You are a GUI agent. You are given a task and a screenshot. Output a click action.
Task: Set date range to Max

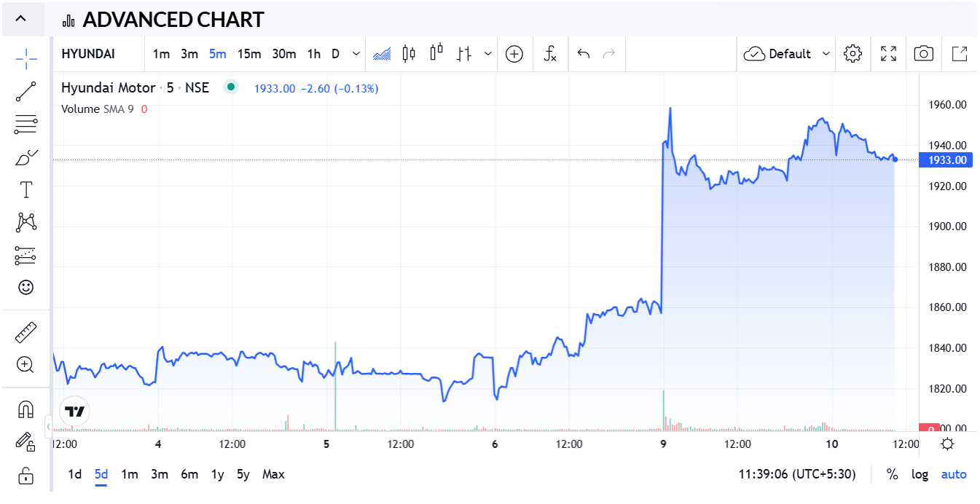(x=273, y=475)
